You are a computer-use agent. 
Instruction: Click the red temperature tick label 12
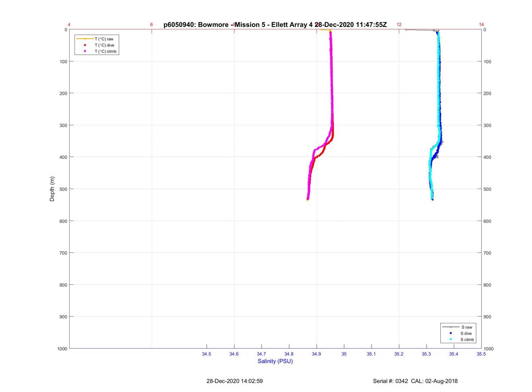399,25
